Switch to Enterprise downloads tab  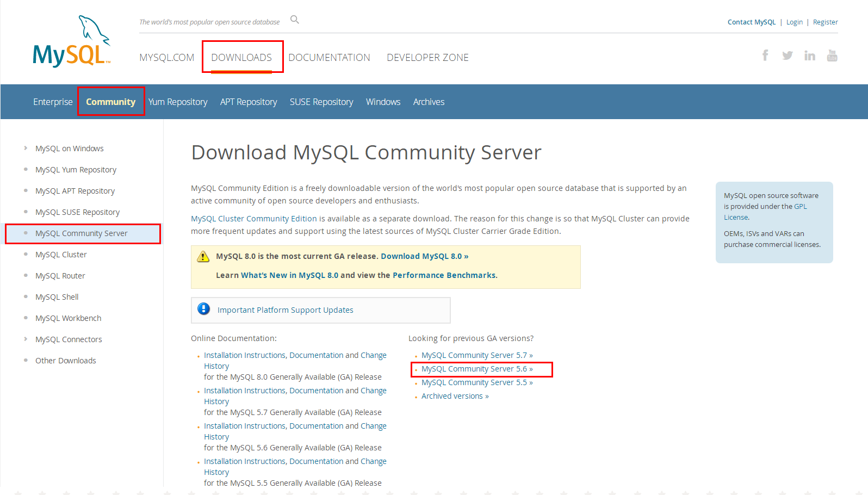[x=53, y=102]
